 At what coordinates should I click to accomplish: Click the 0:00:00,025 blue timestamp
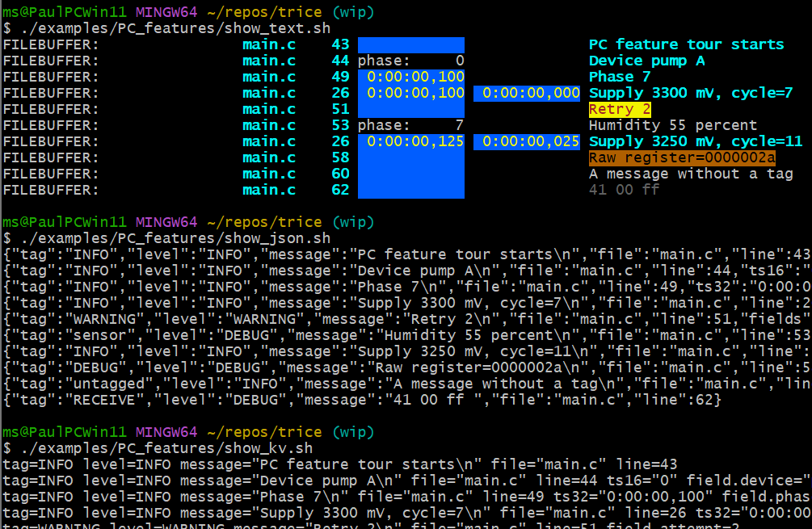click(x=527, y=141)
